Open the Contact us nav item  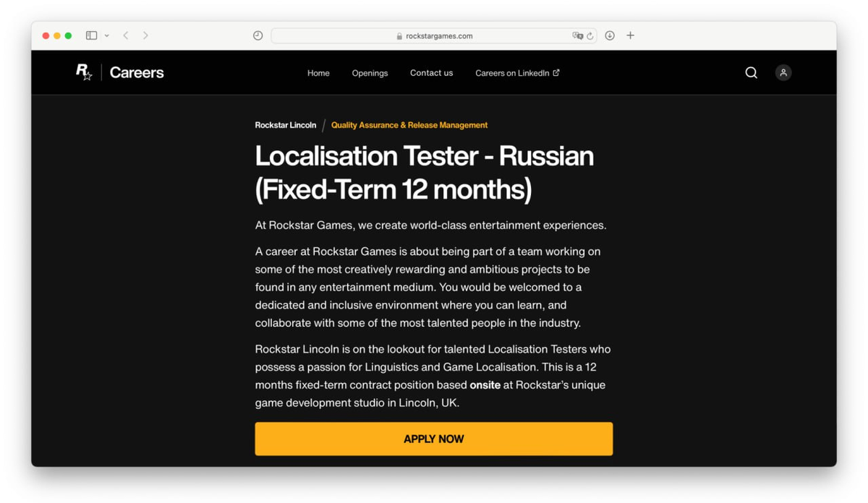(x=431, y=73)
